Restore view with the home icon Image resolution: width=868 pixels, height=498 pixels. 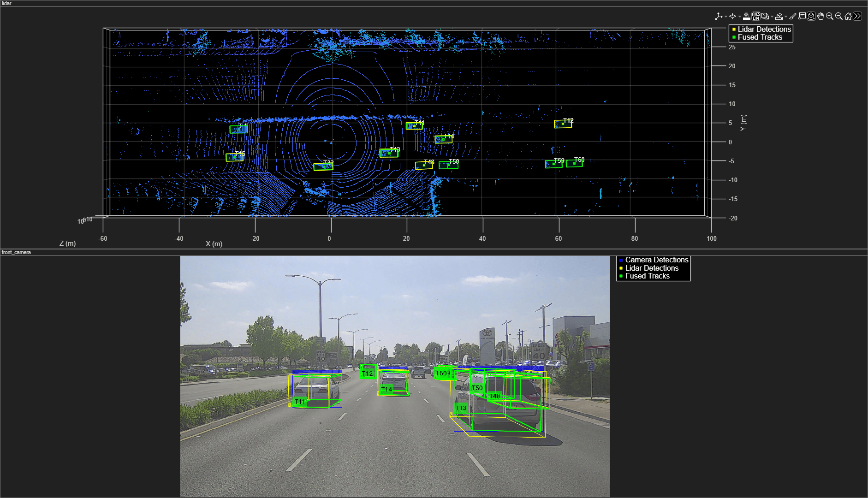tap(848, 16)
